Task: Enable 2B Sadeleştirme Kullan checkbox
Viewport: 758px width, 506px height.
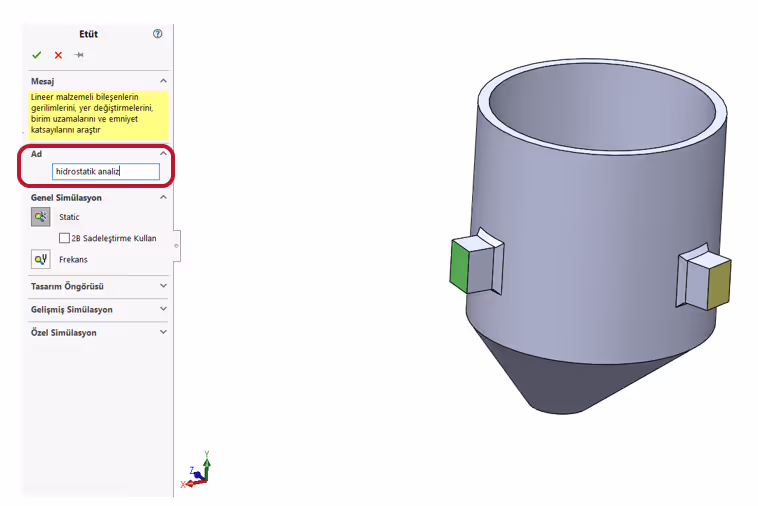Action: (64, 238)
